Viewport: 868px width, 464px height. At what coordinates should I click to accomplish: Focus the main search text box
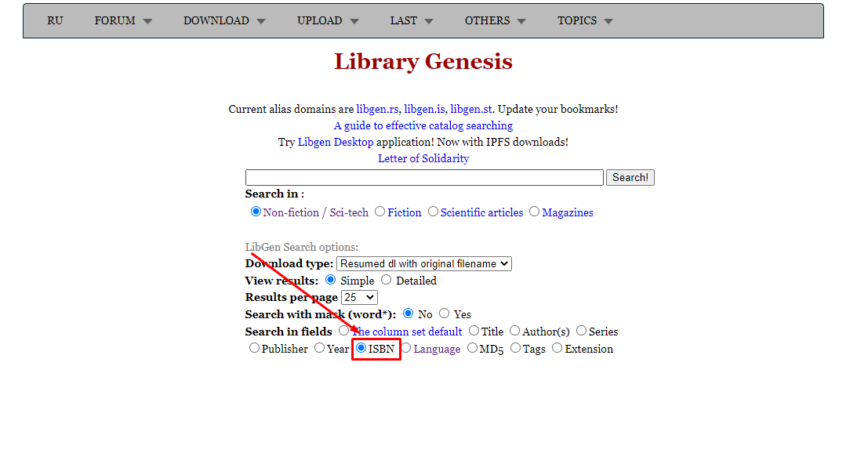tap(424, 177)
